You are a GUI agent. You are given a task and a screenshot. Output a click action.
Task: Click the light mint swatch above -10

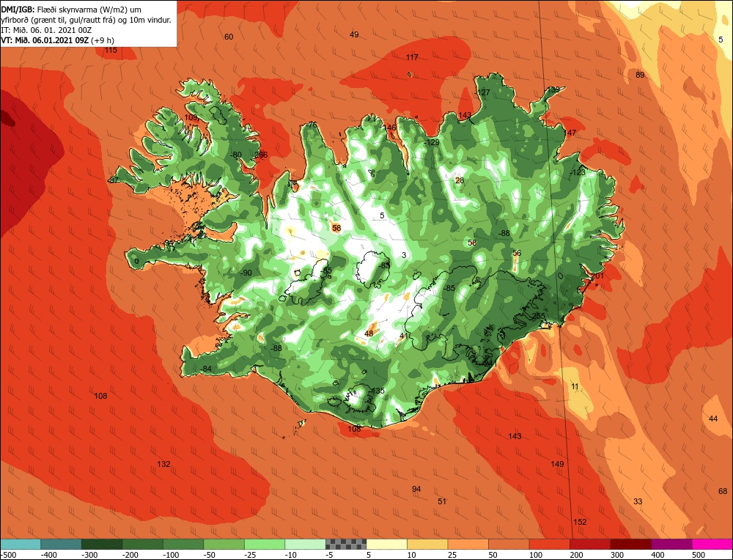305,544
